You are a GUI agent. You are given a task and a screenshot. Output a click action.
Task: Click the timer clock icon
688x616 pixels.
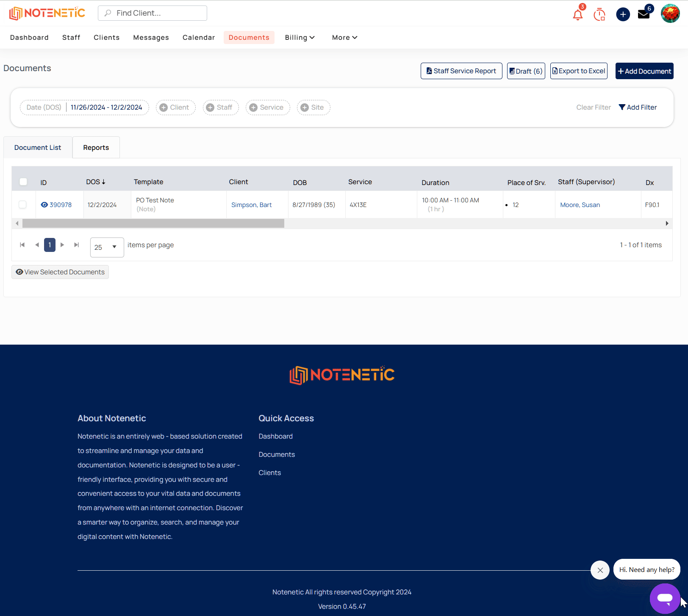[599, 14]
